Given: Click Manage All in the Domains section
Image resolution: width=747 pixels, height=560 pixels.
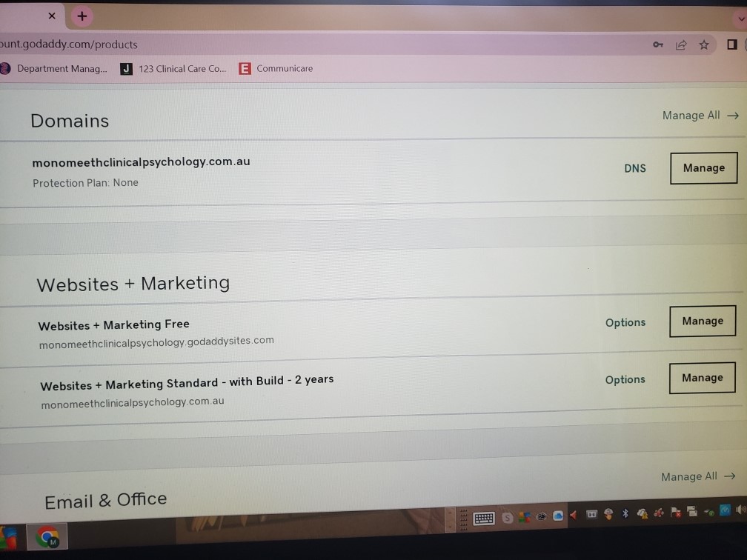Looking at the screenshot, I should tap(700, 116).
